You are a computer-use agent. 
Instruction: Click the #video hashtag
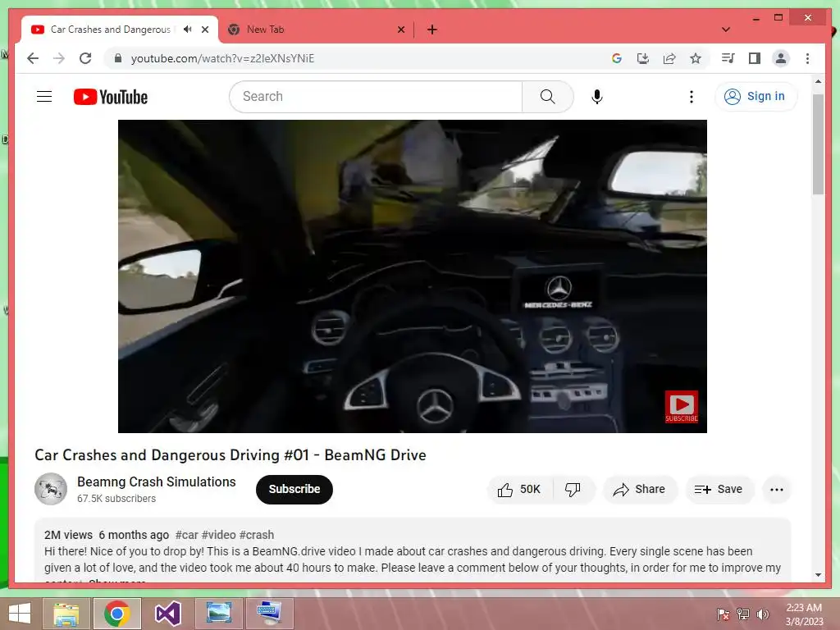[x=218, y=535]
